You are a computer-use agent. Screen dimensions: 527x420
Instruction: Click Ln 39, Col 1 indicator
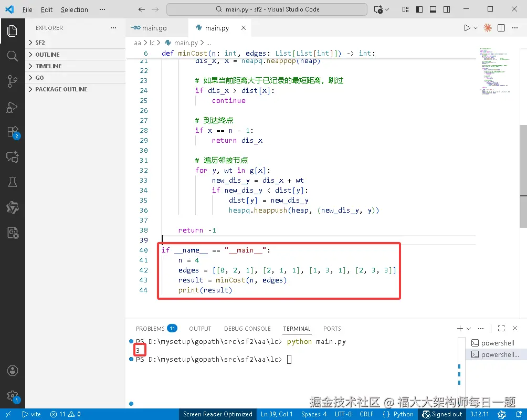(277, 414)
